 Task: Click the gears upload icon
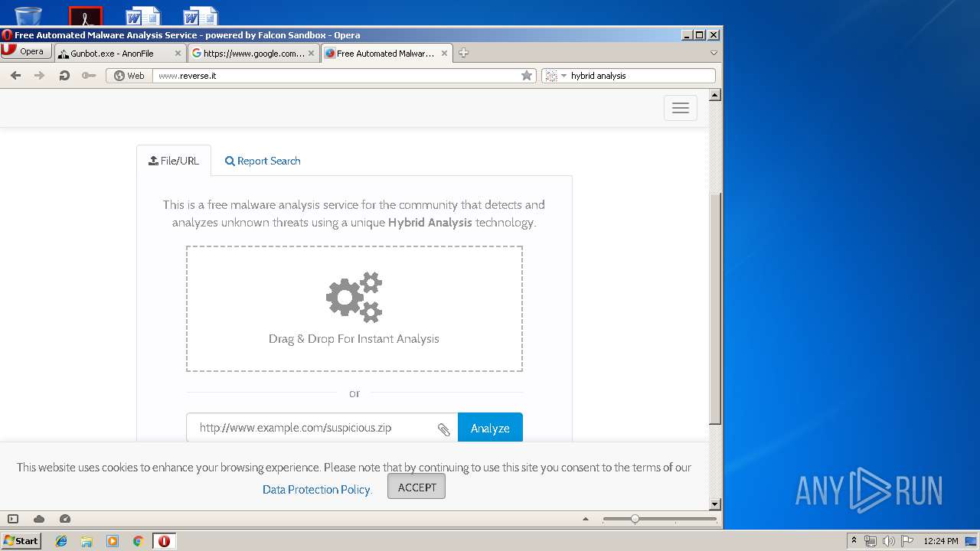354,298
